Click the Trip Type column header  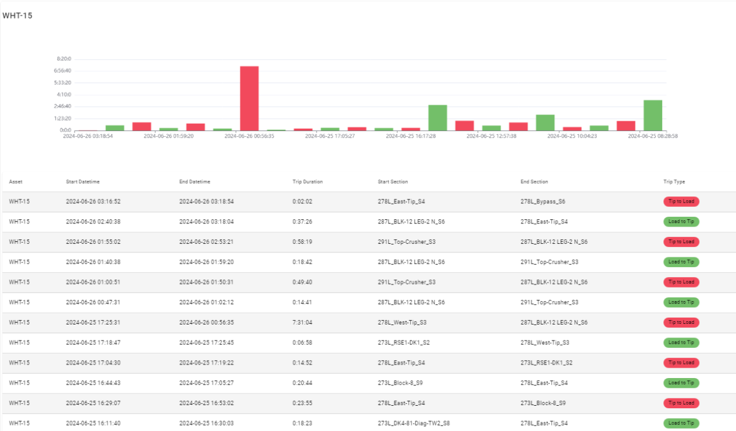[x=674, y=182]
